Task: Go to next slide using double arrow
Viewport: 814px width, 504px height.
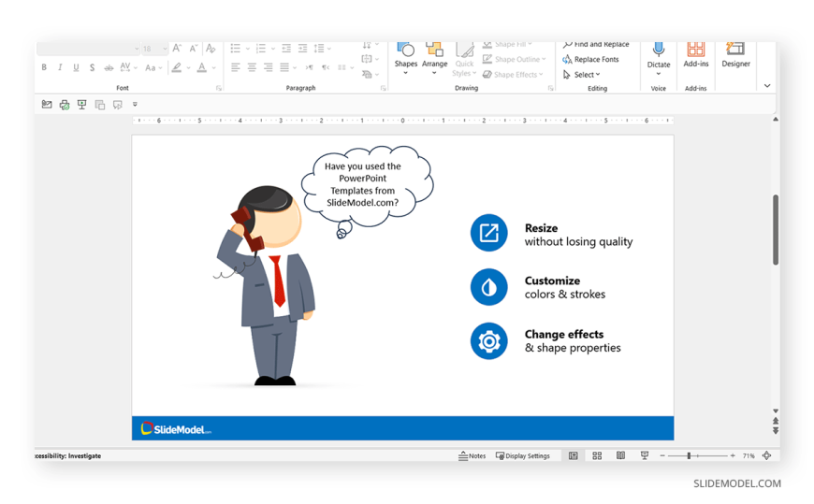Action: click(776, 431)
